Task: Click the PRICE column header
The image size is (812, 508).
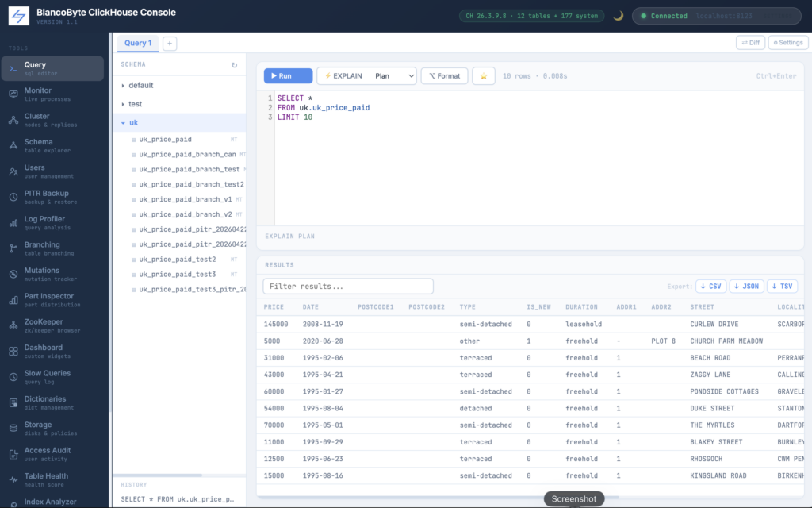Action: pyautogui.click(x=274, y=307)
